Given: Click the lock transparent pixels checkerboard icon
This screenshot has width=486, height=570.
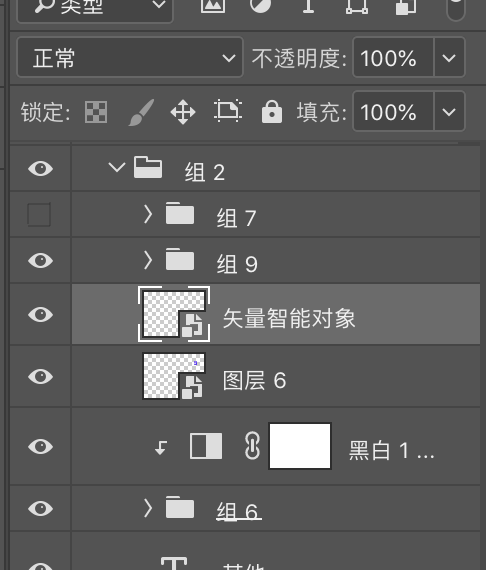Looking at the screenshot, I should point(96,112).
